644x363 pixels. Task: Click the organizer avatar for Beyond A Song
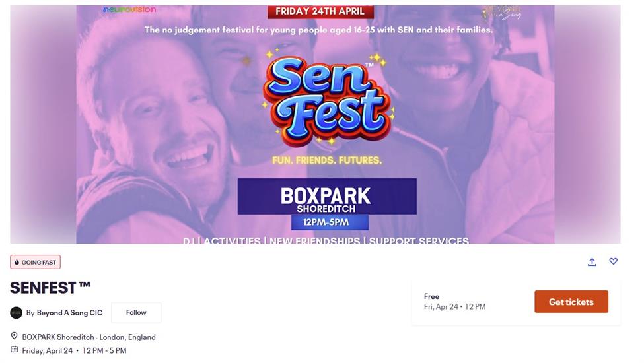click(x=17, y=313)
